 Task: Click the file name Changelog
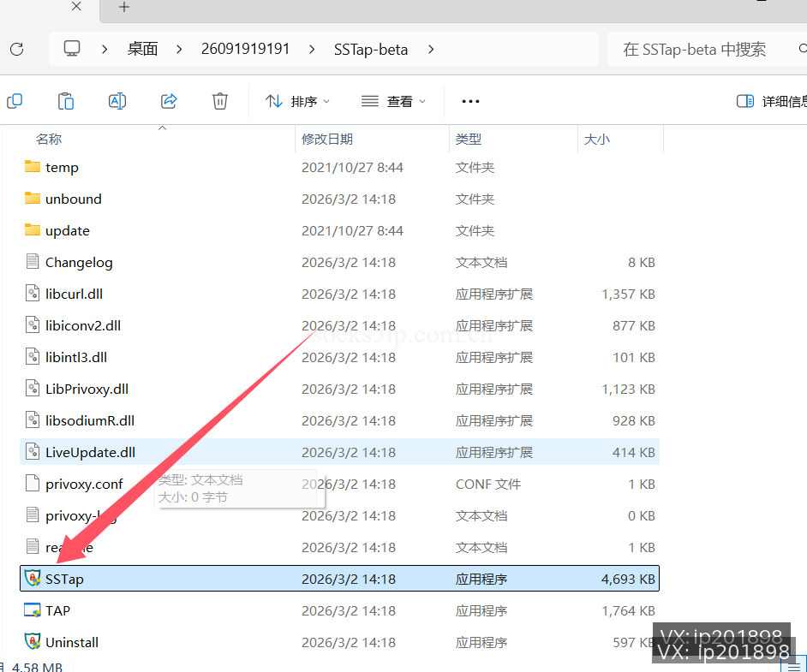(79, 263)
